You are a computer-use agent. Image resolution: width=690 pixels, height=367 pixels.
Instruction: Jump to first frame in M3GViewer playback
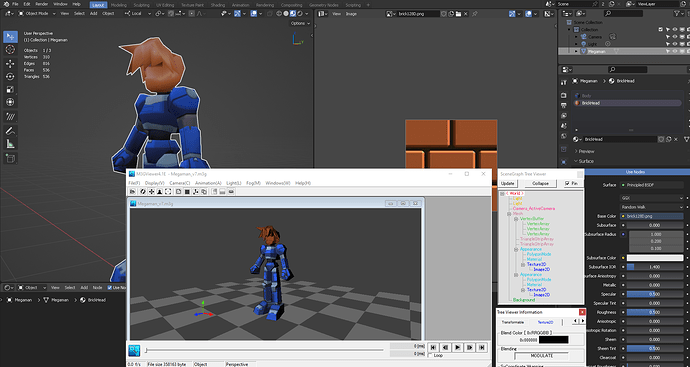[x=433, y=348]
